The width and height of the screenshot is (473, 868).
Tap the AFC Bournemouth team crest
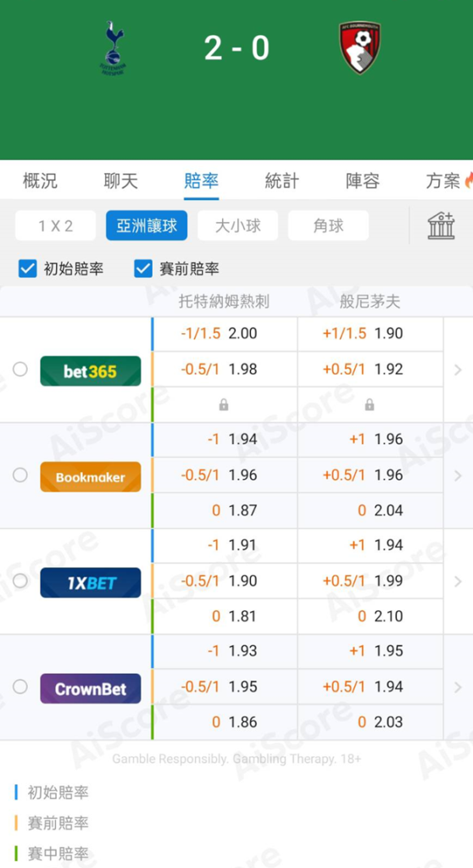tap(360, 47)
